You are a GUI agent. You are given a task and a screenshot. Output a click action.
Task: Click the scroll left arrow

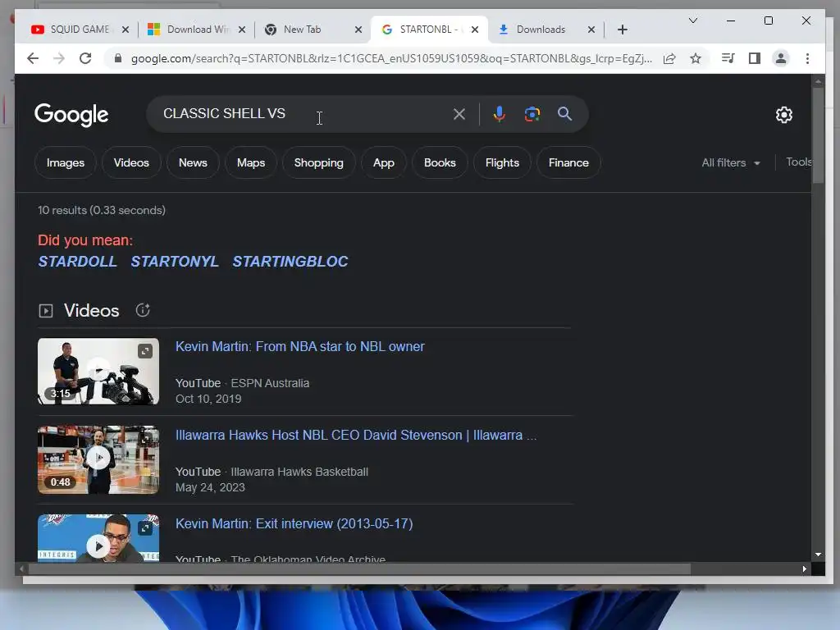tap(21, 569)
